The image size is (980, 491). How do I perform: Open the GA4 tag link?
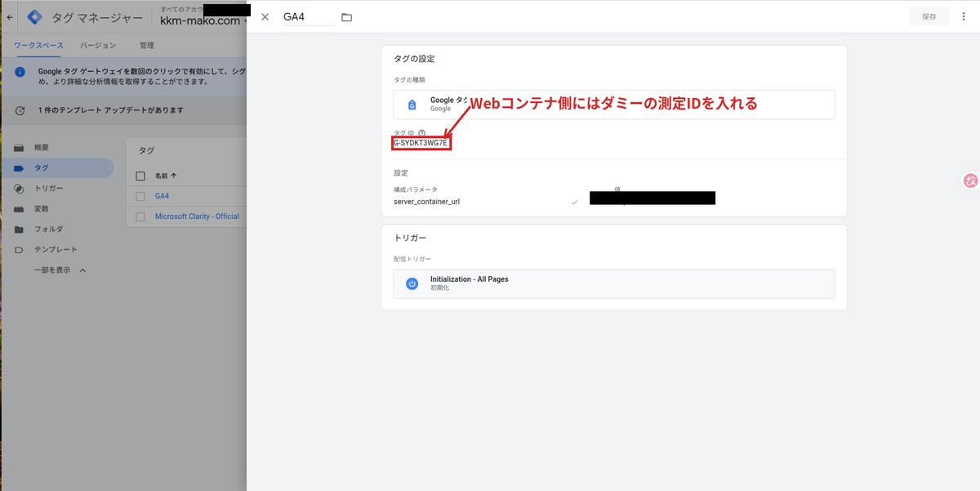pyautogui.click(x=162, y=196)
